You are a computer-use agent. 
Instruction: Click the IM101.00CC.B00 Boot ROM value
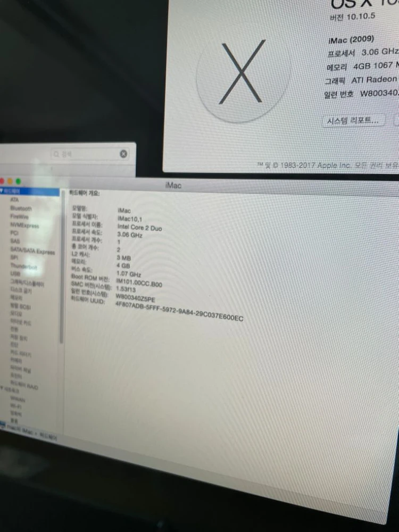pyautogui.click(x=139, y=282)
